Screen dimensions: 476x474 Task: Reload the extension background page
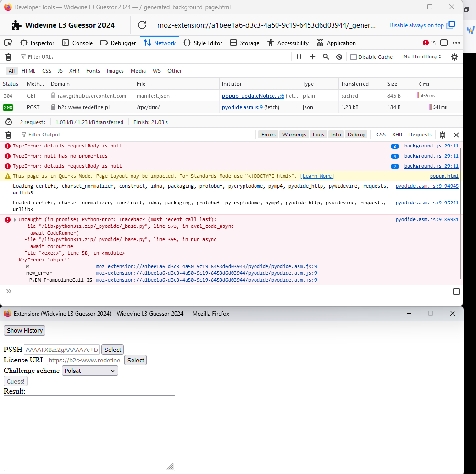pyautogui.click(x=142, y=25)
